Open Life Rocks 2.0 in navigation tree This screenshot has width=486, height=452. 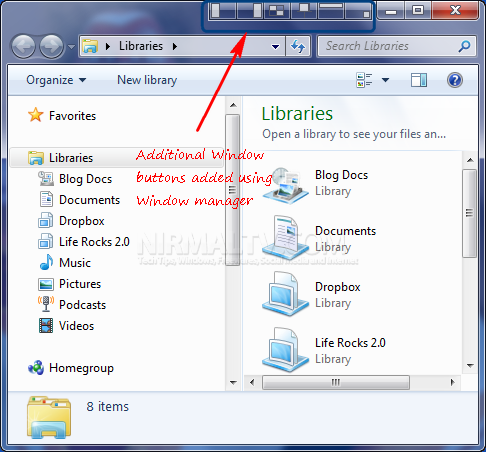[94, 242]
